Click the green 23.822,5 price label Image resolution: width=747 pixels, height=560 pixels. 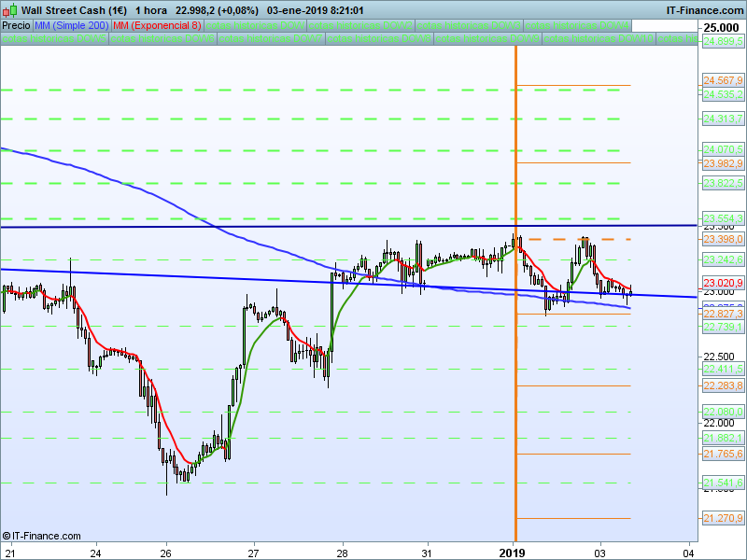click(x=723, y=183)
